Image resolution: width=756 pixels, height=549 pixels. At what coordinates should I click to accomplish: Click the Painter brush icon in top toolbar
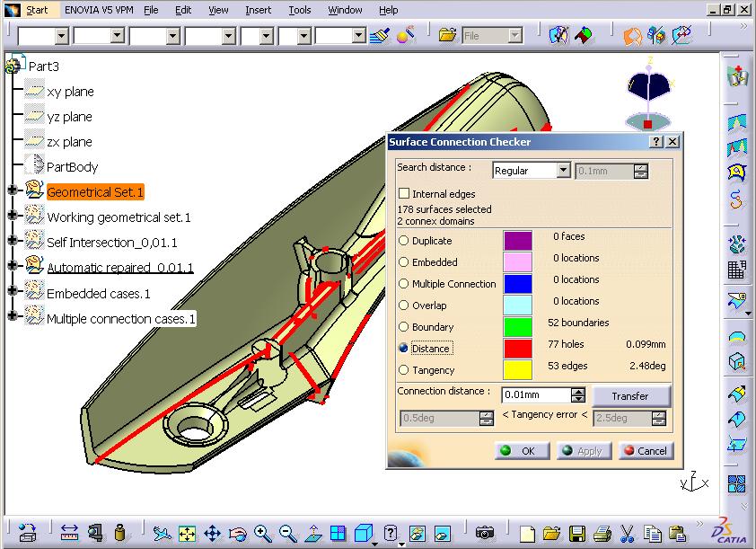(380, 35)
